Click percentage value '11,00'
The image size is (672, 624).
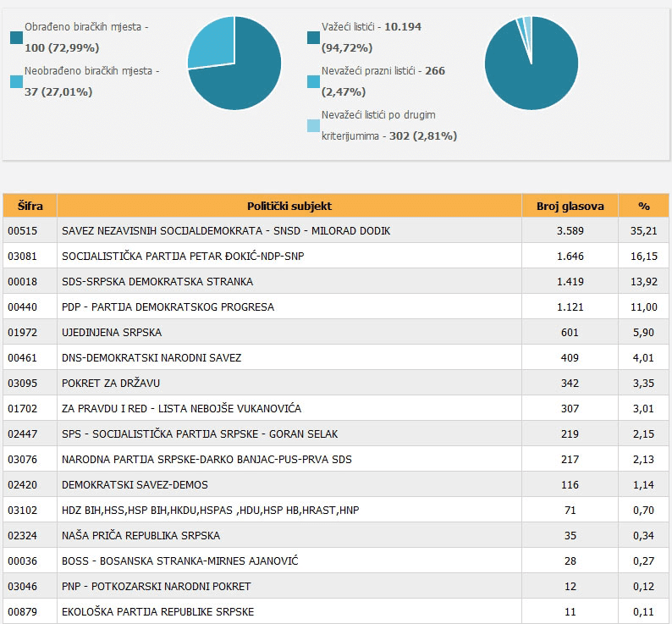pyautogui.click(x=644, y=306)
